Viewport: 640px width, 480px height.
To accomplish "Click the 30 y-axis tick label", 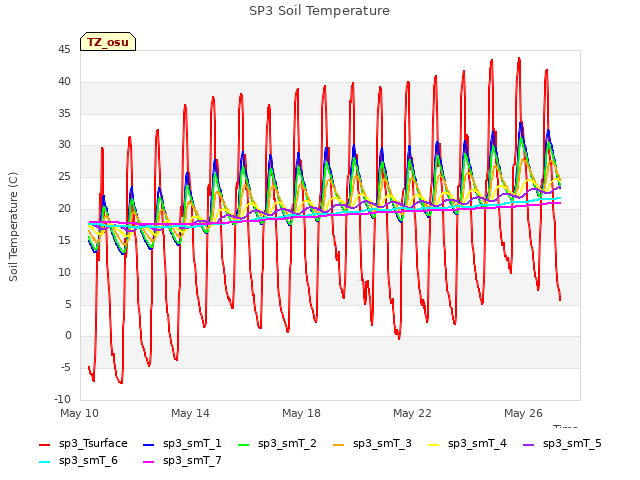I will click(x=64, y=145).
